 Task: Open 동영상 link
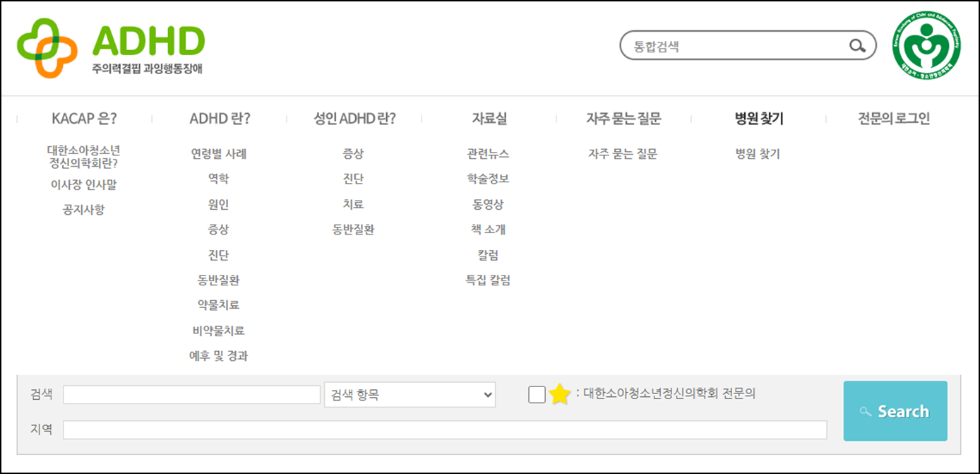point(488,205)
